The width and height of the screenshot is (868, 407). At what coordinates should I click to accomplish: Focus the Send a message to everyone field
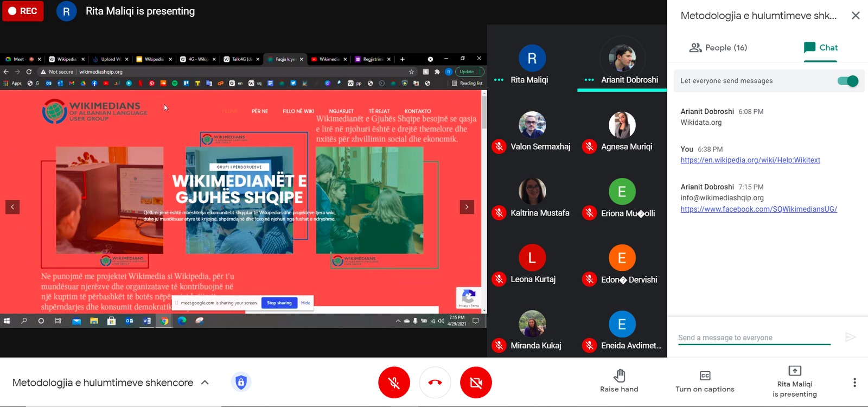click(754, 338)
